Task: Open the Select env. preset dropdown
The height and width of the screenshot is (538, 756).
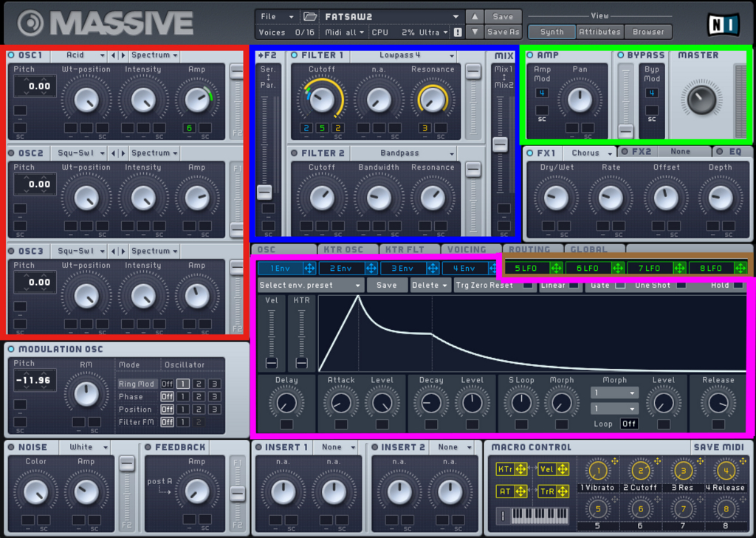Action: (310, 286)
